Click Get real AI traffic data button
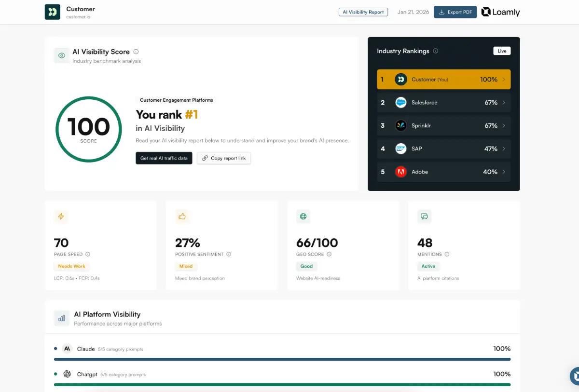The image size is (579, 392). coord(164,158)
